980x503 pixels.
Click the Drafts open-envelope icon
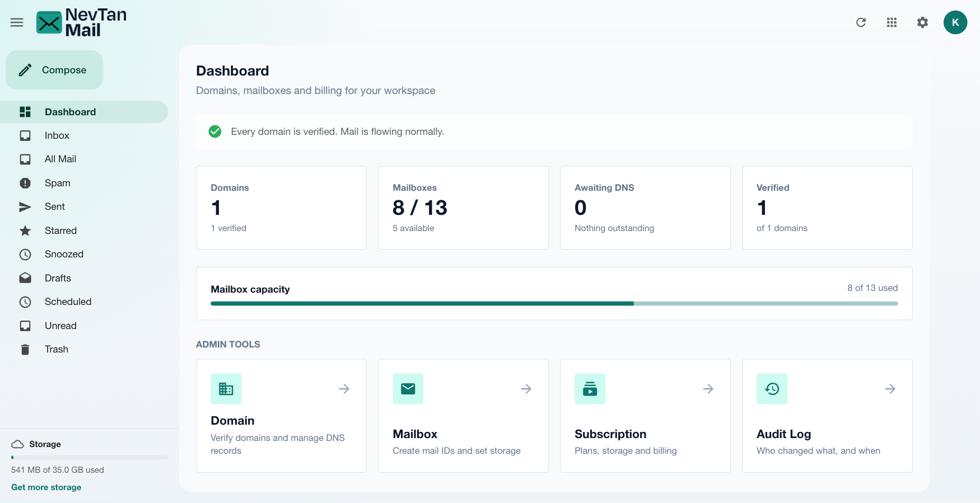(x=25, y=278)
